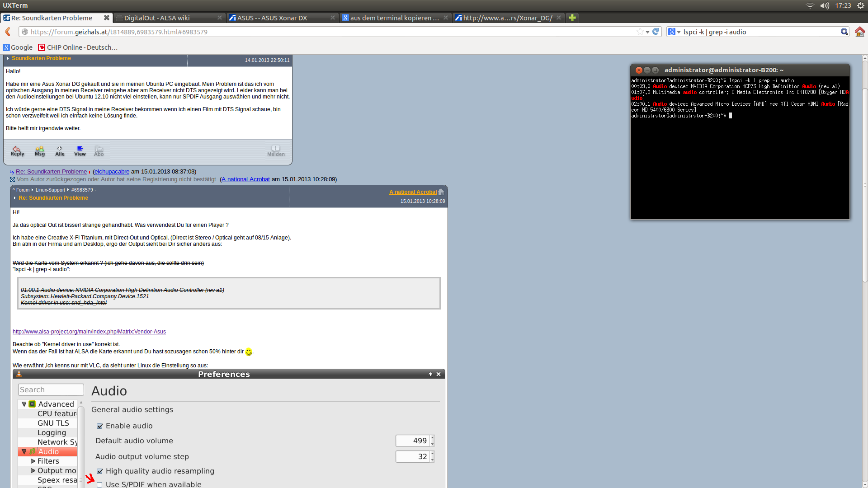Expand the Output modules tree node

33,470
